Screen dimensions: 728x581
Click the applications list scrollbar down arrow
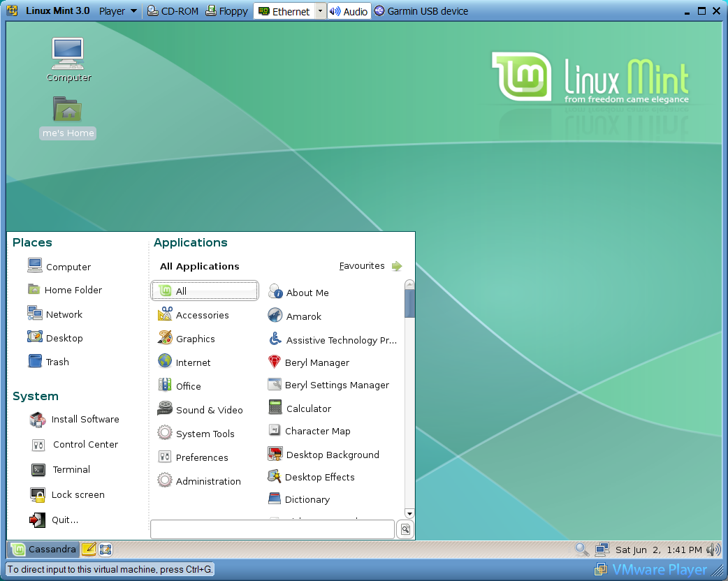click(409, 514)
